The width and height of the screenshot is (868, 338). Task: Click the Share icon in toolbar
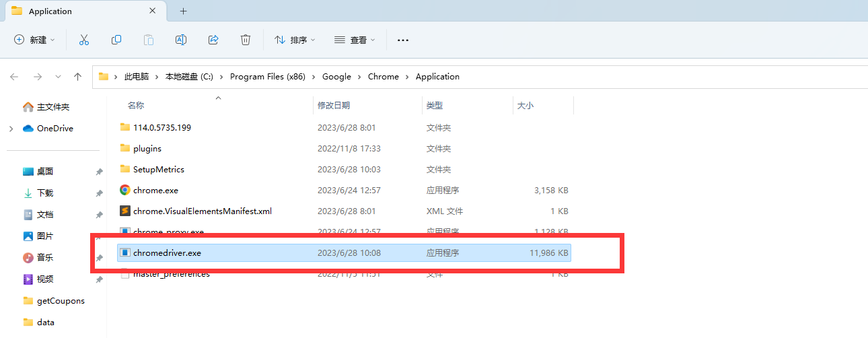(x=213, y=40)
